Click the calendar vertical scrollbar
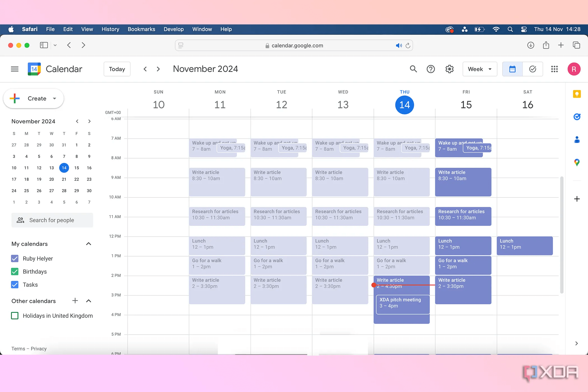 [561, 235]
